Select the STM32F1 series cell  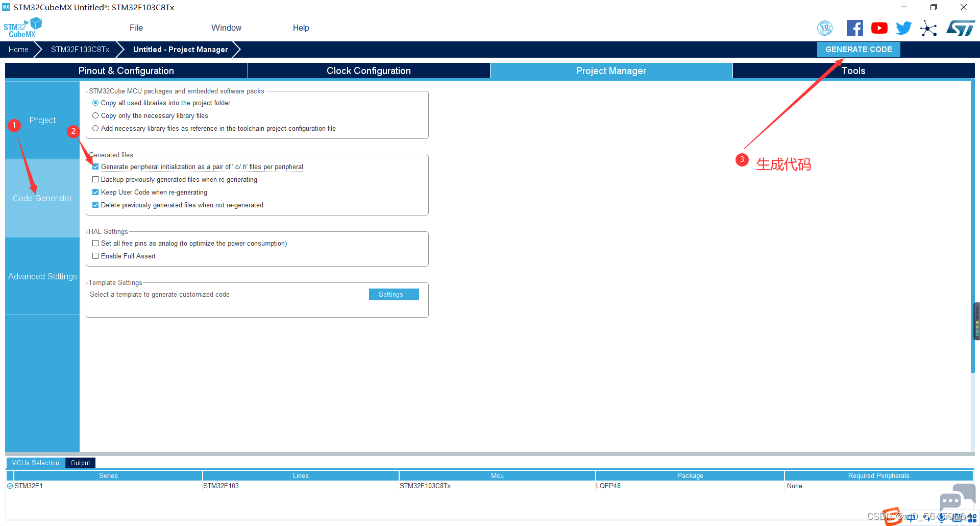pos(108,486)
